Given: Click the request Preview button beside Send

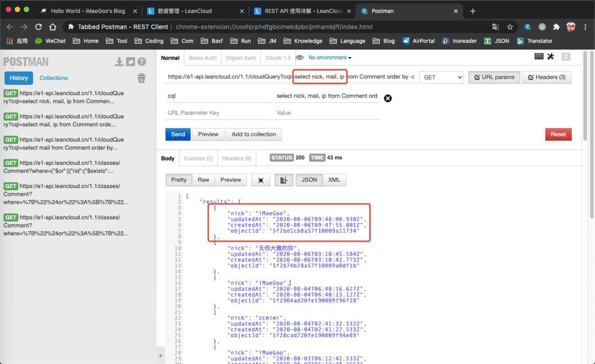Looking at the screenshot, I should [x=208, y=134].
